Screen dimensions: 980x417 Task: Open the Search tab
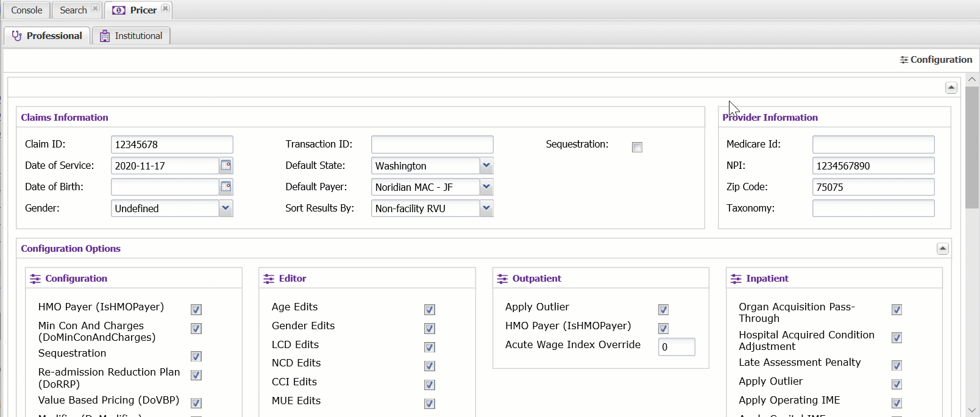click(x=73, y=10)
